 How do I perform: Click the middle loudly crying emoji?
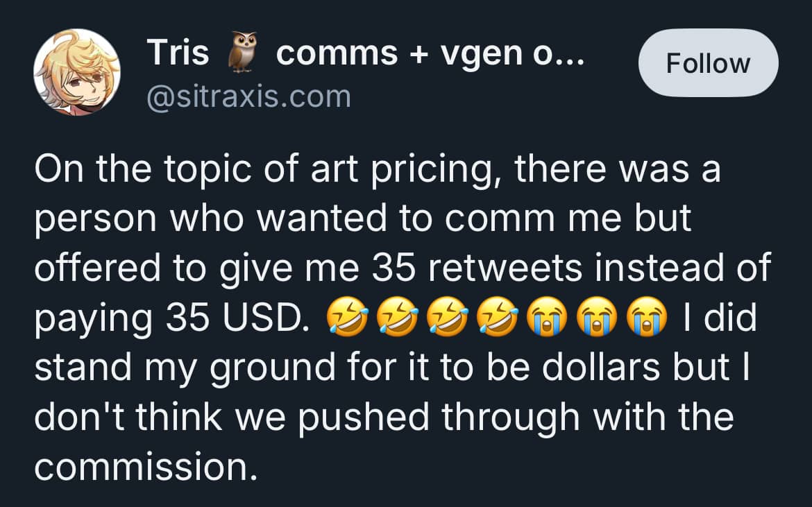(x=597, y=318)
